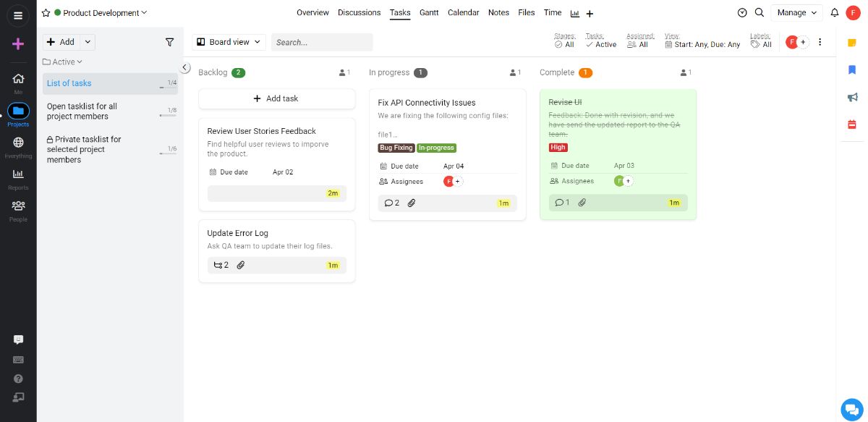The image size is (868, 422).
Task: Open the Everything section in the sidebar
Action: coord(18,142)
